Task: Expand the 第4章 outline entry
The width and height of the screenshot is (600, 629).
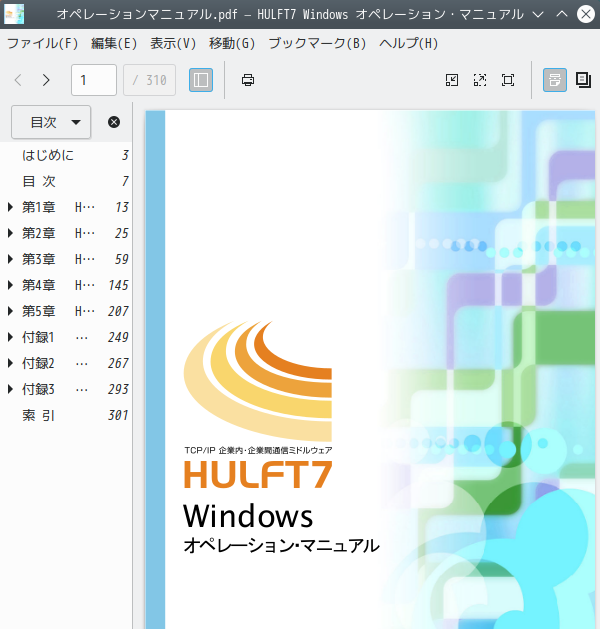Action: coord(10,285)
